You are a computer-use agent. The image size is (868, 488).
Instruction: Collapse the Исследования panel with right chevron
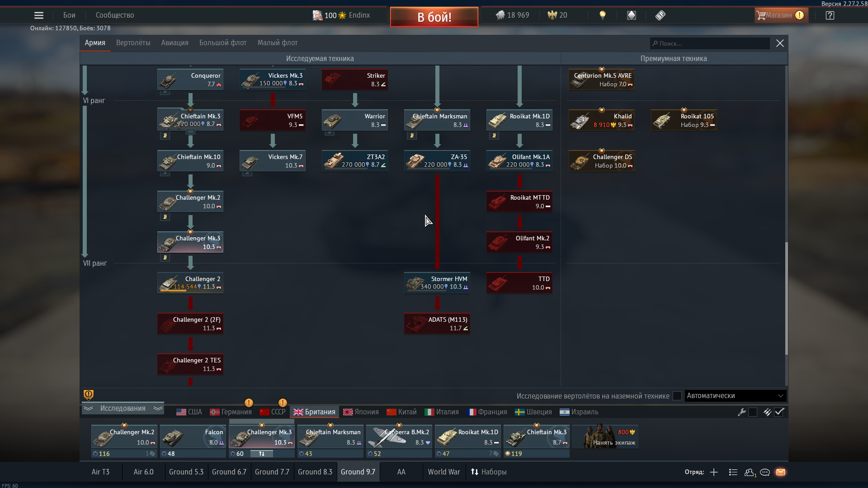[158, 408]
